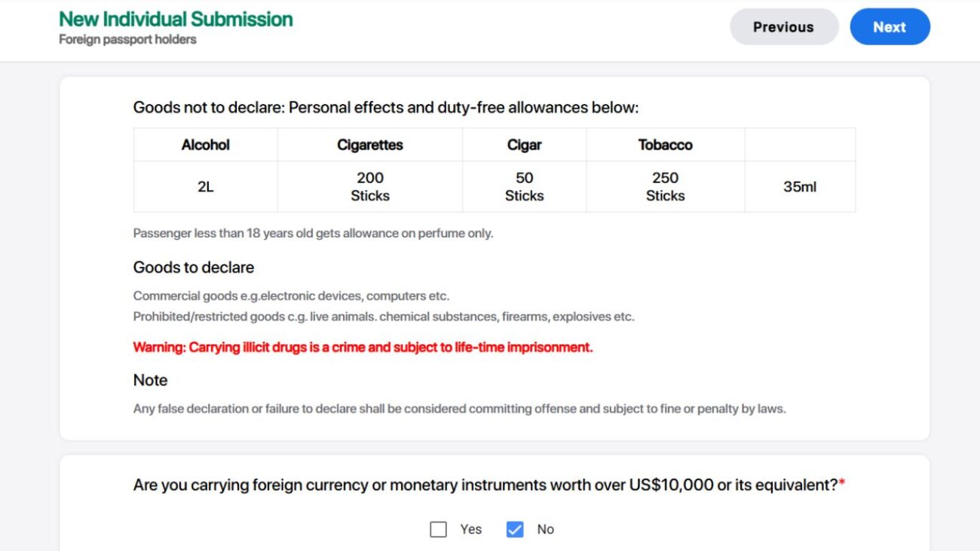
Task: Click the under-18 perfume allowance note
Action: pos(313,234)
